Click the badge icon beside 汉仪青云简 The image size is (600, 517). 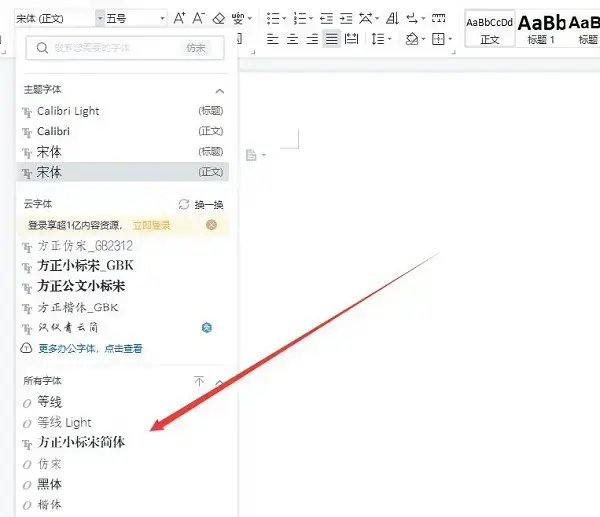pyautogui.click(x=207, y=328)
